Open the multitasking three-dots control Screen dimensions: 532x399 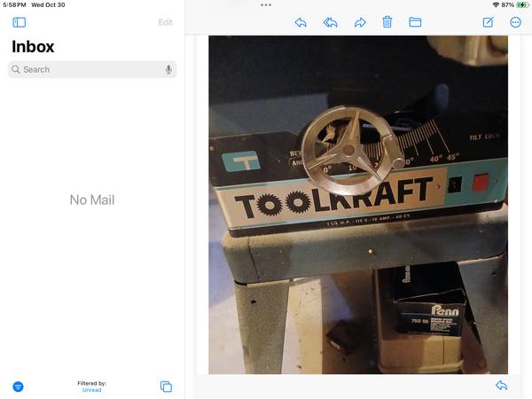tap(266, 4)
